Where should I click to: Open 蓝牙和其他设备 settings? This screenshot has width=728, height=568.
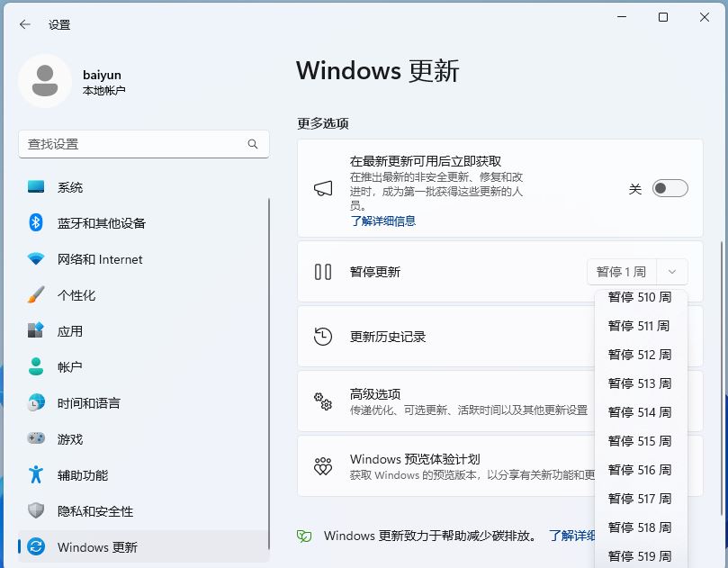pos(143,223)
